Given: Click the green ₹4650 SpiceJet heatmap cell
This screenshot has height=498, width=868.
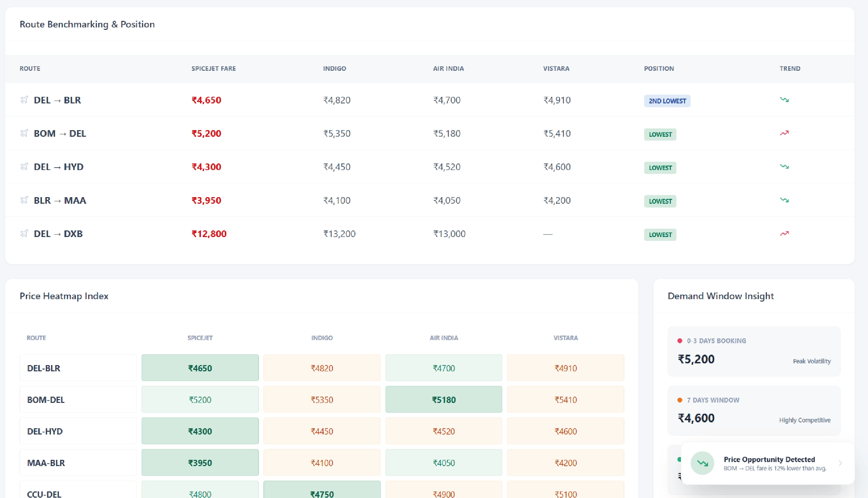Looking at the screenshot, I should [200, 368].
